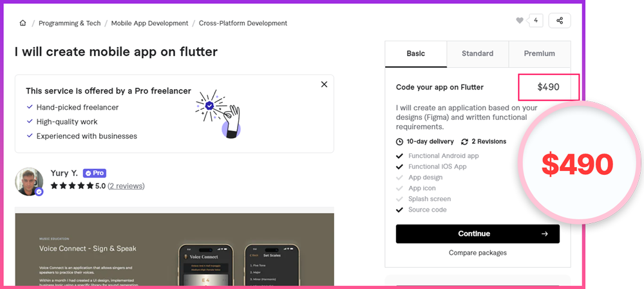Click the purple Pro badge
Viewport: 644px width, 289px height.
click(95, 174)
